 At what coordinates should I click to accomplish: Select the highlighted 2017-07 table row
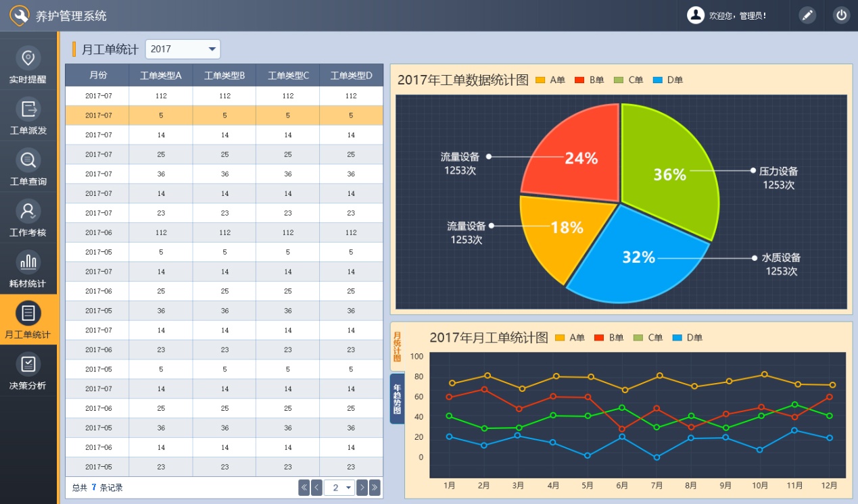tap(224, 116)
